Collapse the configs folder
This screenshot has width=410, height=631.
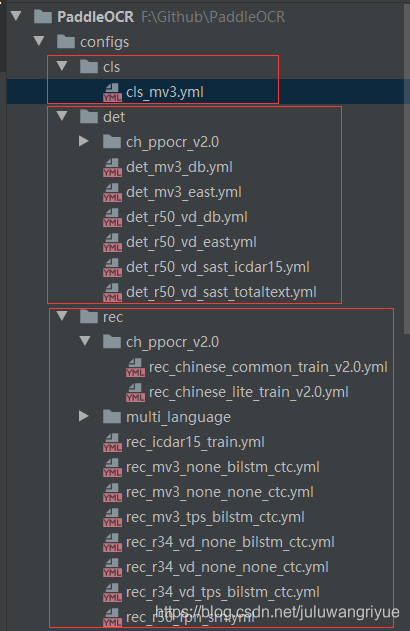(39, 41)
